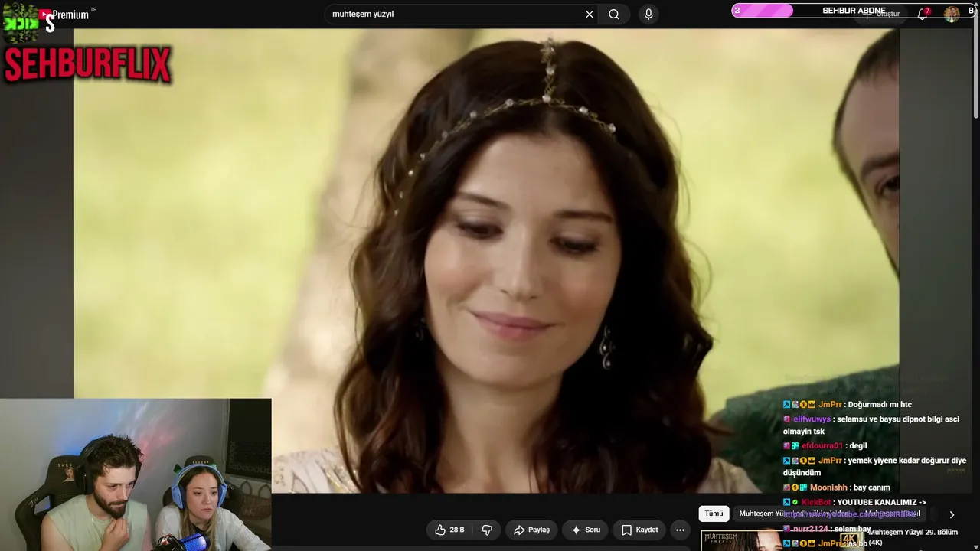This screenshot has width=980, height=551.
Task: Like the video with thumbs-up
Action: pyautogui.click(x=449, y=530)
